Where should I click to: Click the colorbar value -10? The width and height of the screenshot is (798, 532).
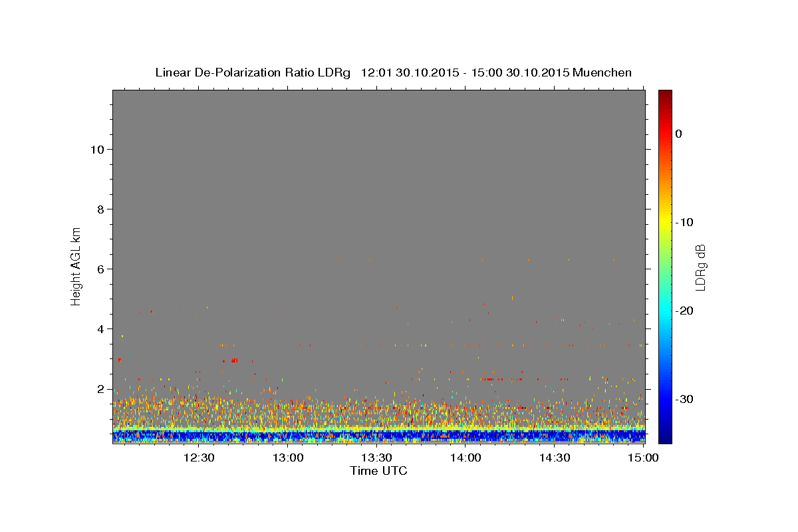pyautogui.click(x=684, y=222)
